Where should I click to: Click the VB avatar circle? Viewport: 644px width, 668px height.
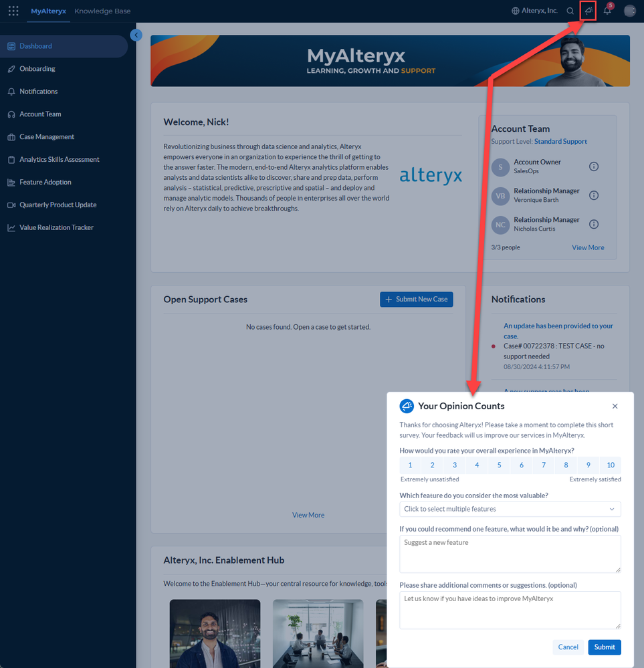500,196
